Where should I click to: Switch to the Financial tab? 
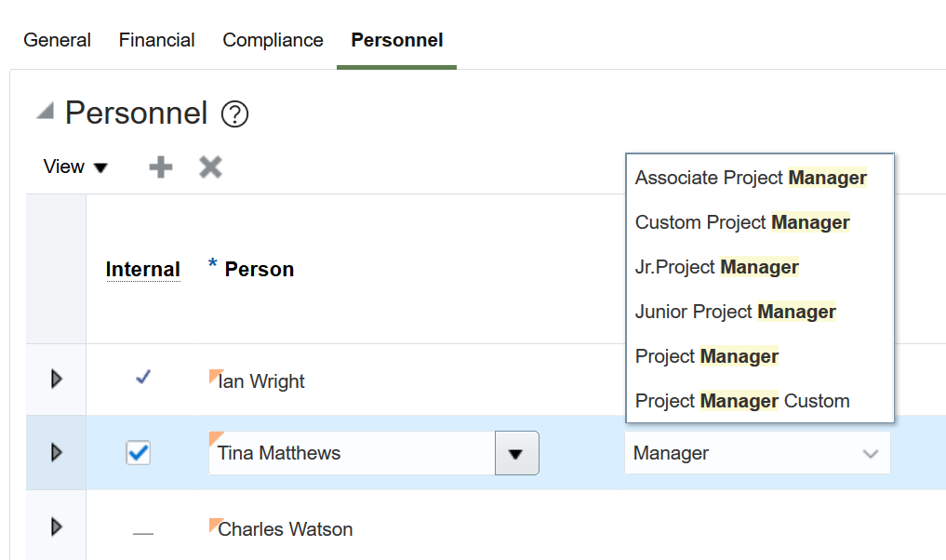(x=156, y=40)
